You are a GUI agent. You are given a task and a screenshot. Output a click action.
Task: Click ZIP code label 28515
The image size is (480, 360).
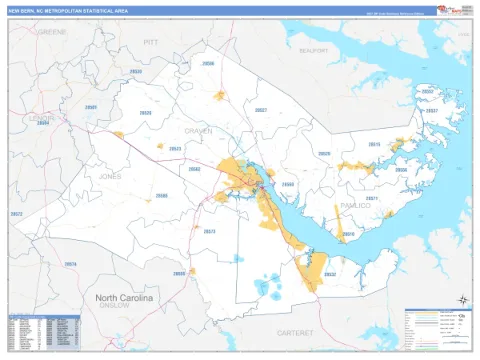point(374,144)
